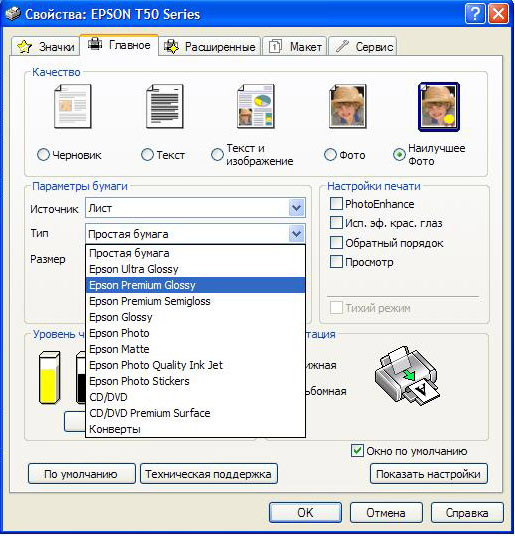Enable the Обратный порядок checkbox
515x536 pixels.
pyautogui.click(x=336, y=242)
